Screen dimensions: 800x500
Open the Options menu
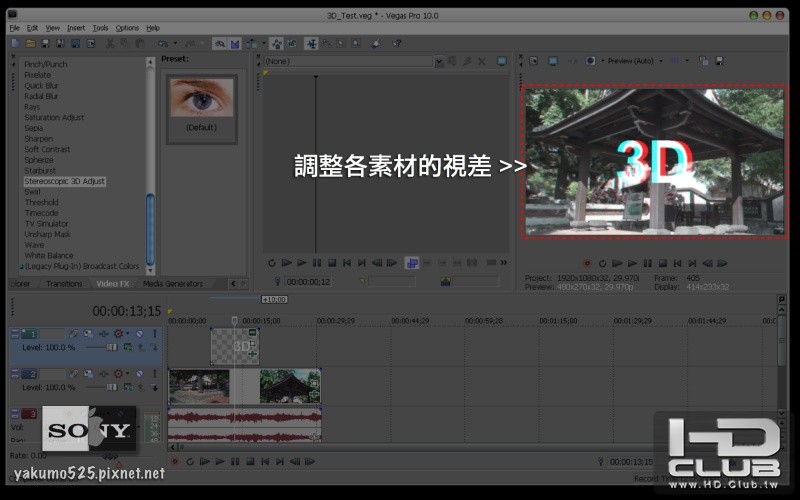pos(127,28)
